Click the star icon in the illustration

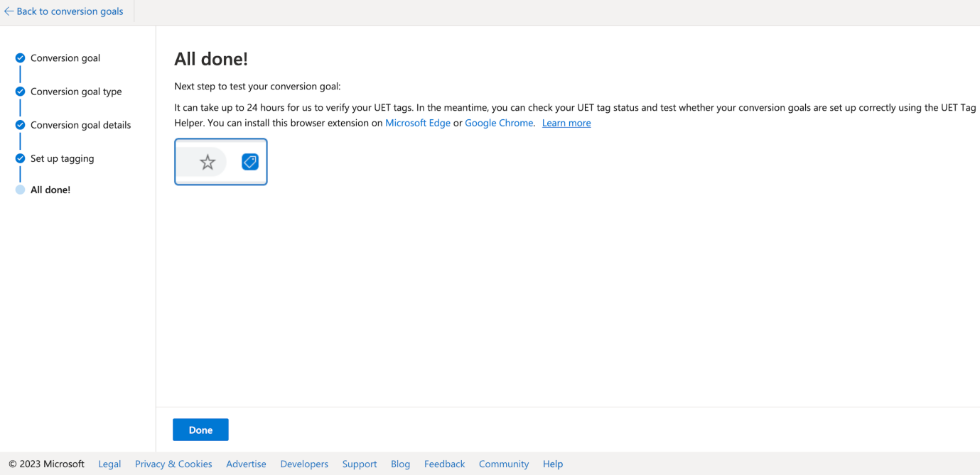[208, 163]
